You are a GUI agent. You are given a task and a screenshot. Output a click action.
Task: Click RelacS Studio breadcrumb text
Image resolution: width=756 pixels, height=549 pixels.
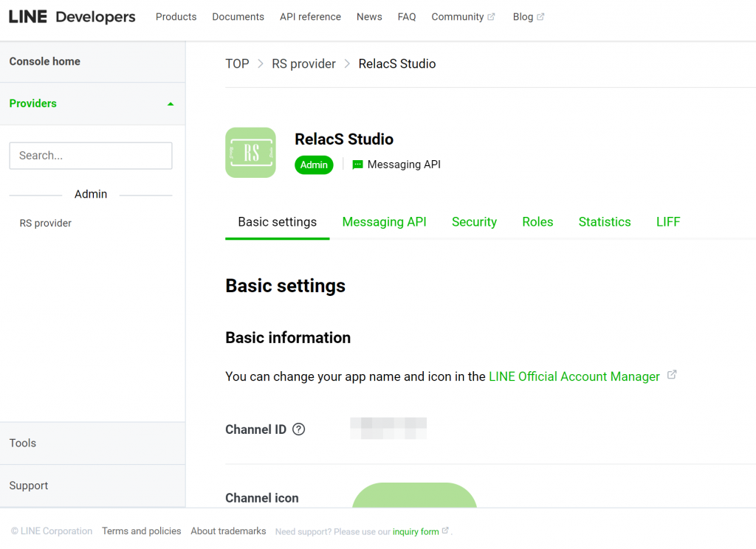coord(396,64)
